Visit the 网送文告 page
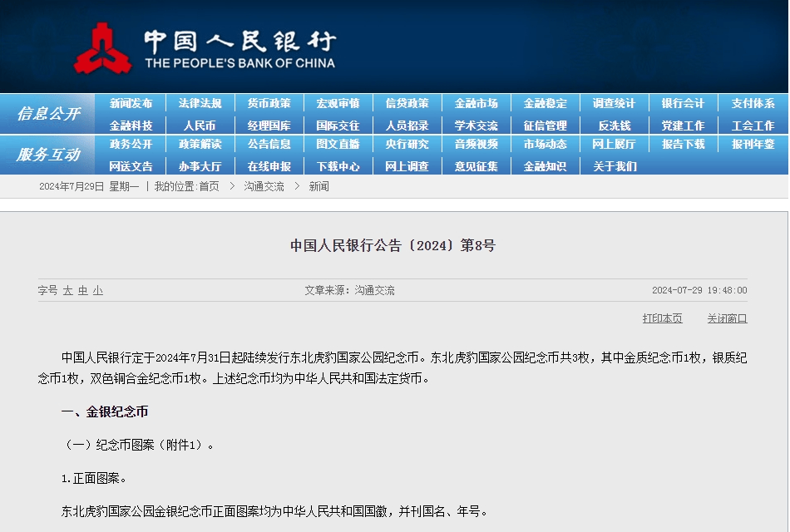 (131, 166)
